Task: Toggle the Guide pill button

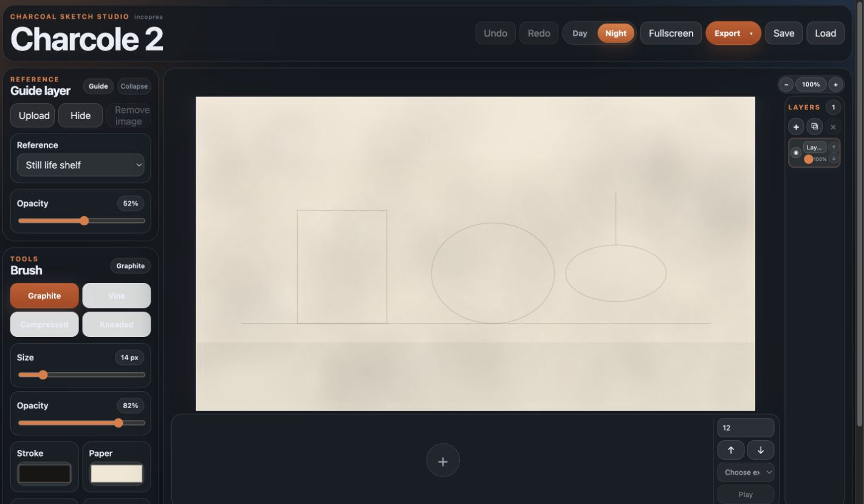Action: (x=98, y=86)
